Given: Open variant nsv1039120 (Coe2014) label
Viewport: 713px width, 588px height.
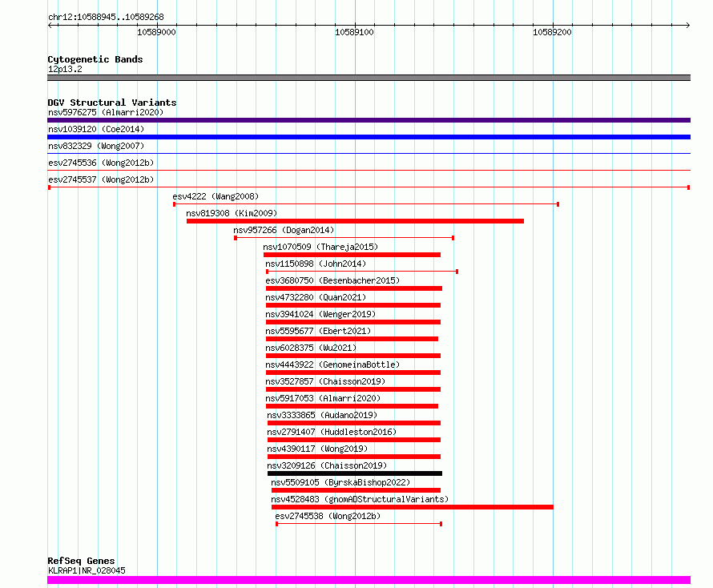Looking at the screenshot, I should (x=96, y=129).
